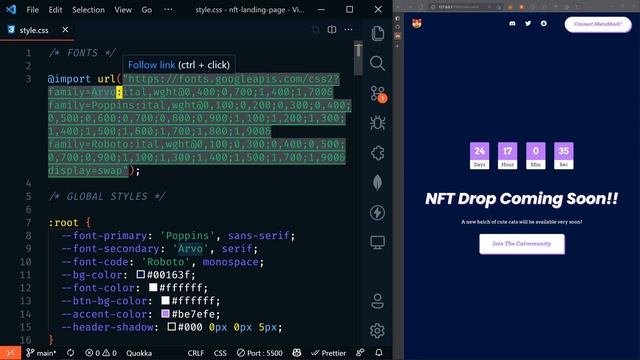Open color picker for font-color #ffffff swatch
Viewport: 640px width, 360px height.
point(153,287)
